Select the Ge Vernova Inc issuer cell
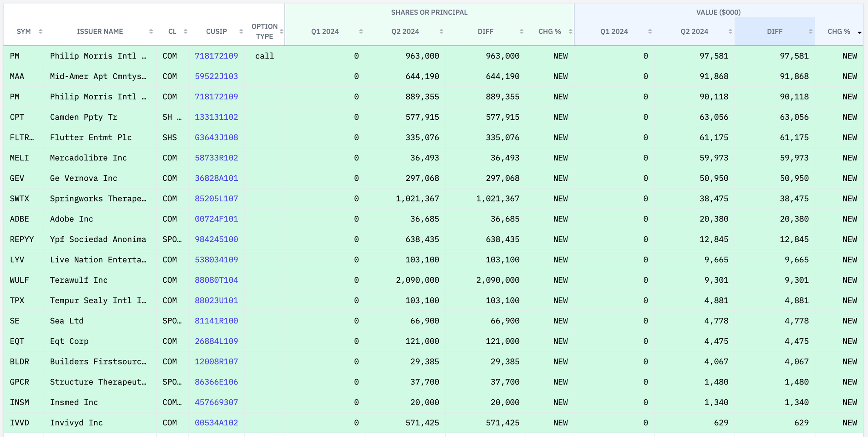 tap(100, 178)
